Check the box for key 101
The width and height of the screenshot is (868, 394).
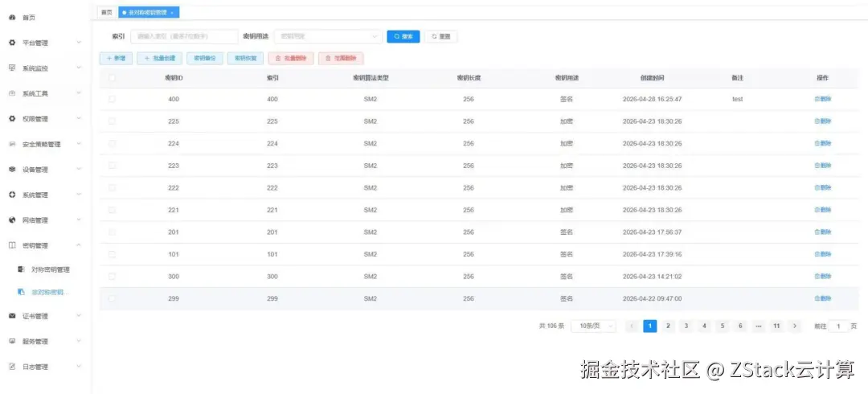112,254
